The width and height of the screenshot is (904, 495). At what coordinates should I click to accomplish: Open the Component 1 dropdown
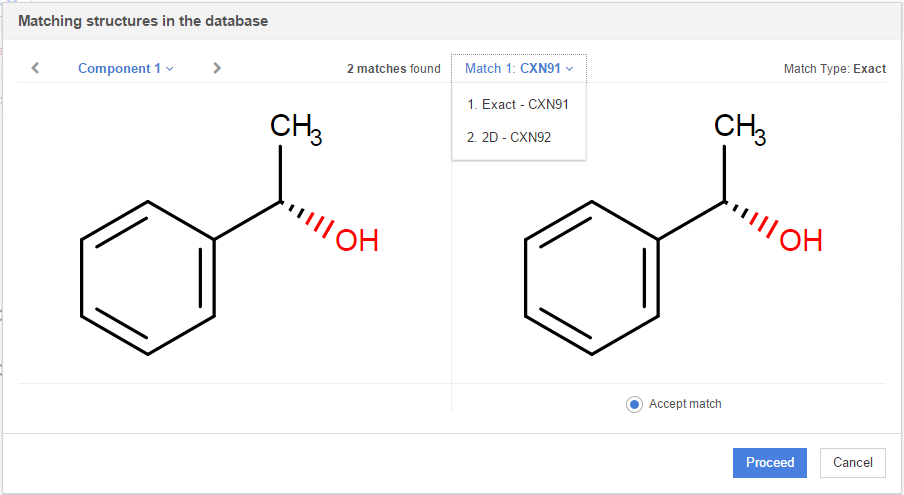pos(125,68)
